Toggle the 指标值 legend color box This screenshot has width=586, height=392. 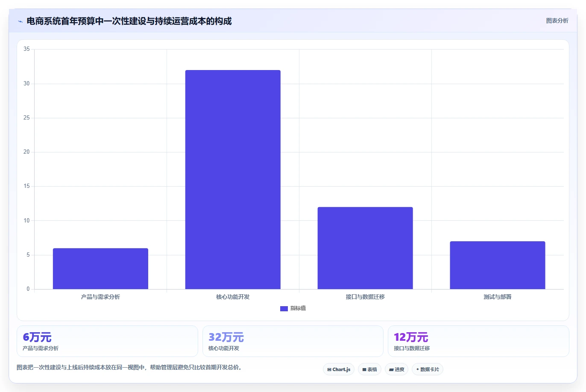284,308
